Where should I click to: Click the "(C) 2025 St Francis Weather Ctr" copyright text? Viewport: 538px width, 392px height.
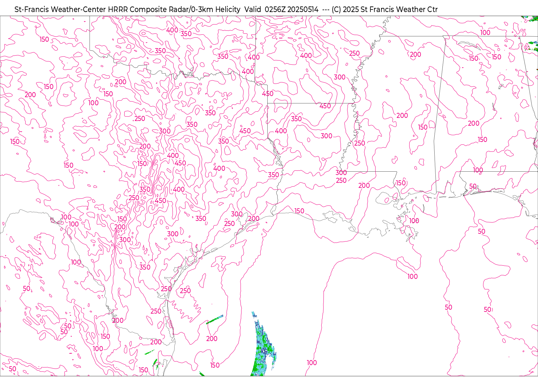pyautogui.click(x=384, y=10)
